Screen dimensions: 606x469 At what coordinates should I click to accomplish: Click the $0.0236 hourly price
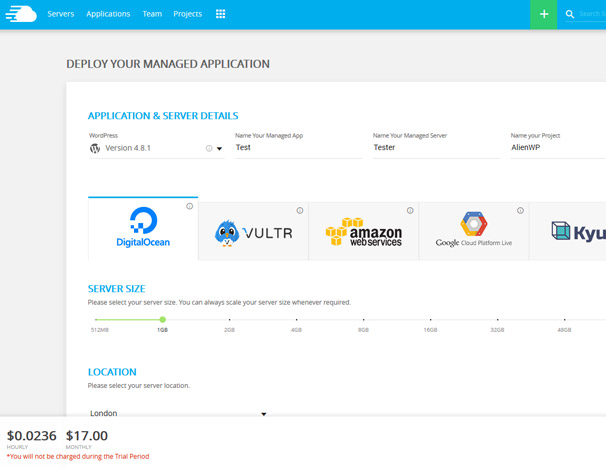click(x=32, y=436)
